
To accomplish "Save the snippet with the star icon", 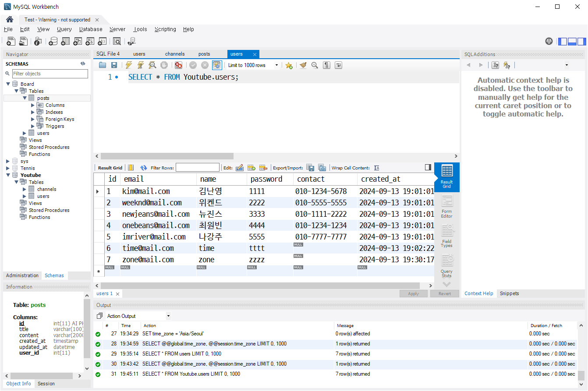I will (x=289, y=65).
